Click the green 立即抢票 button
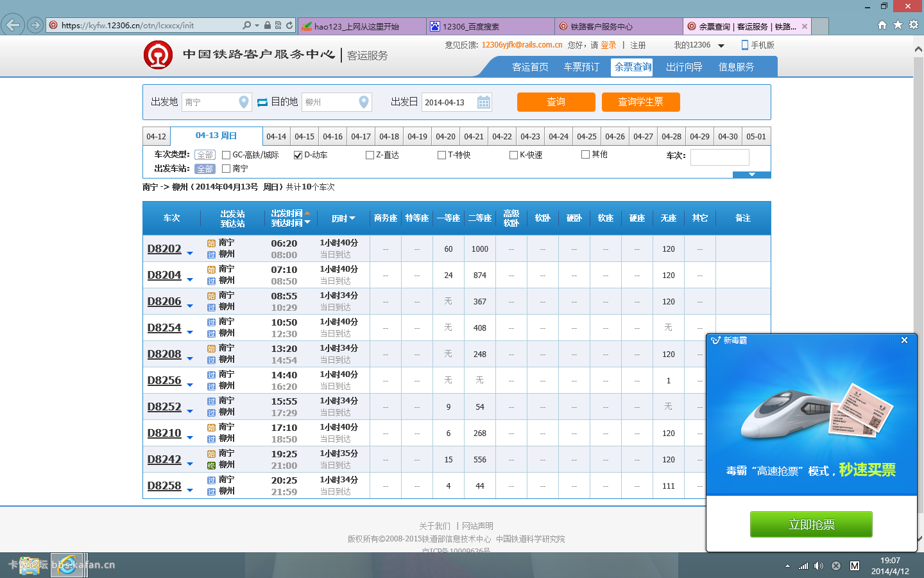The height and width of the screenshot is (578, 924). tap(811, 524)
